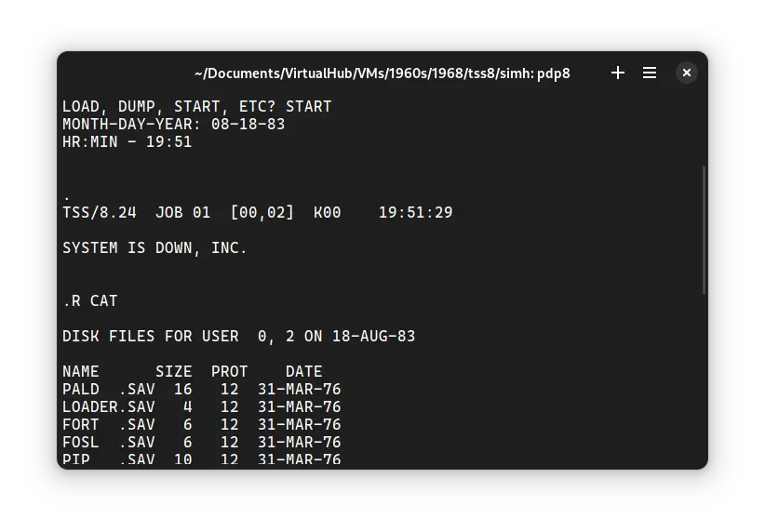This screenshot has height=532, width=765.
Task: Click the MONTH-DAY-YEAR 08-18-83 line
Action: pos(173,124)
